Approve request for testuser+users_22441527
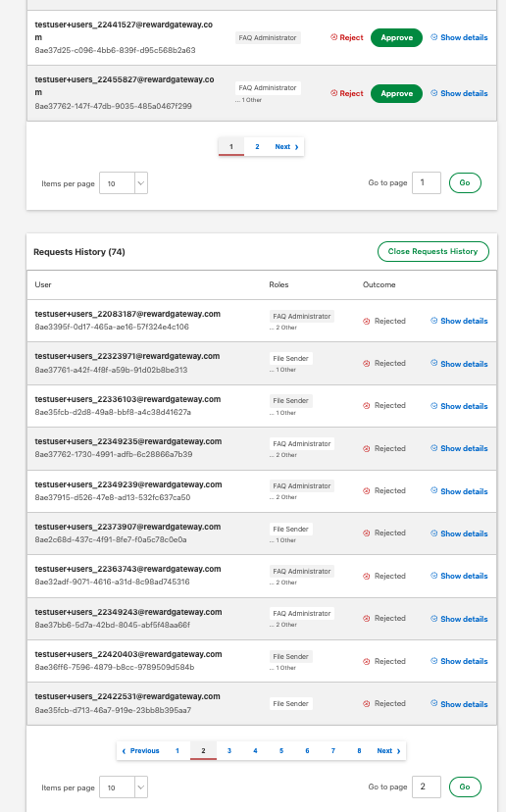The width and height of the screenshot is (506, 812). (397, 37)
